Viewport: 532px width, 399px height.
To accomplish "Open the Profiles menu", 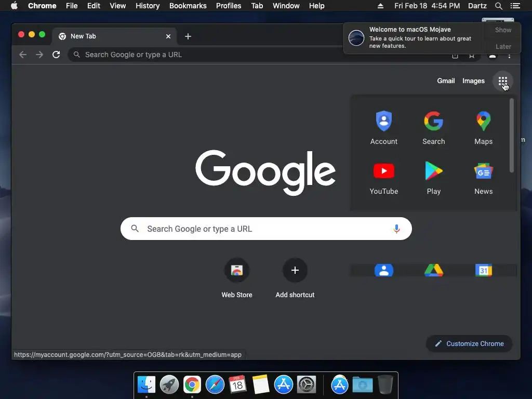I will 229,6.
